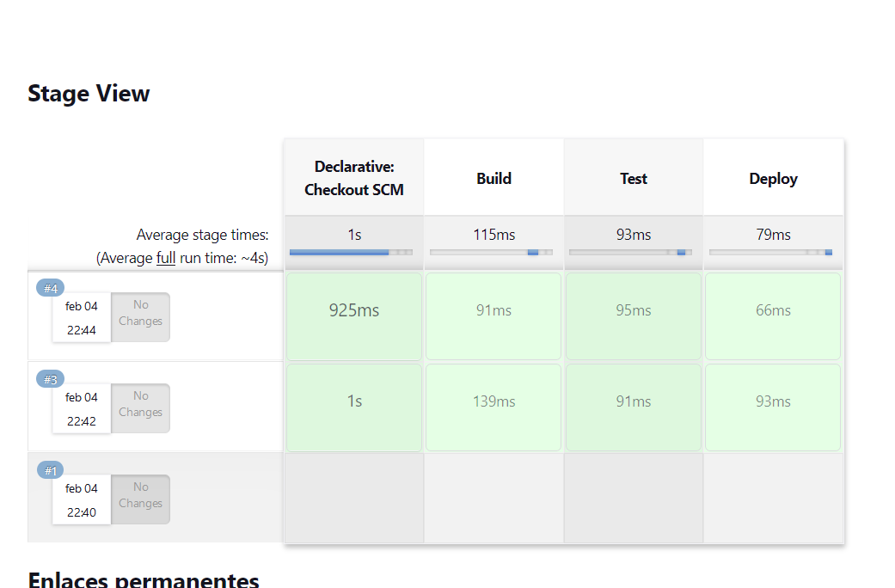
Task: Click the #1 build number badge
Action: (50, 470)
